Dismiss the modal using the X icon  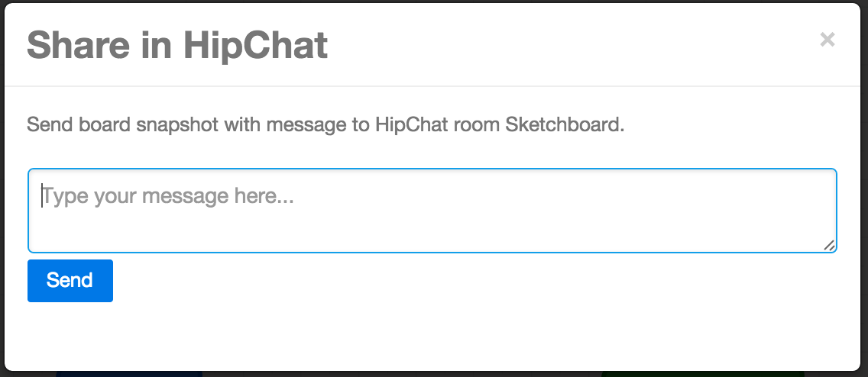click(827, 39)
